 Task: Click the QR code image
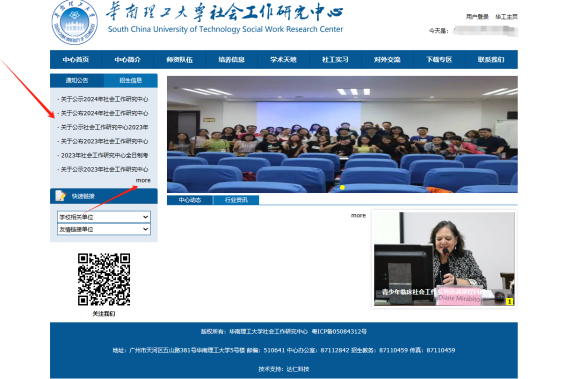(x=104, y=279)
